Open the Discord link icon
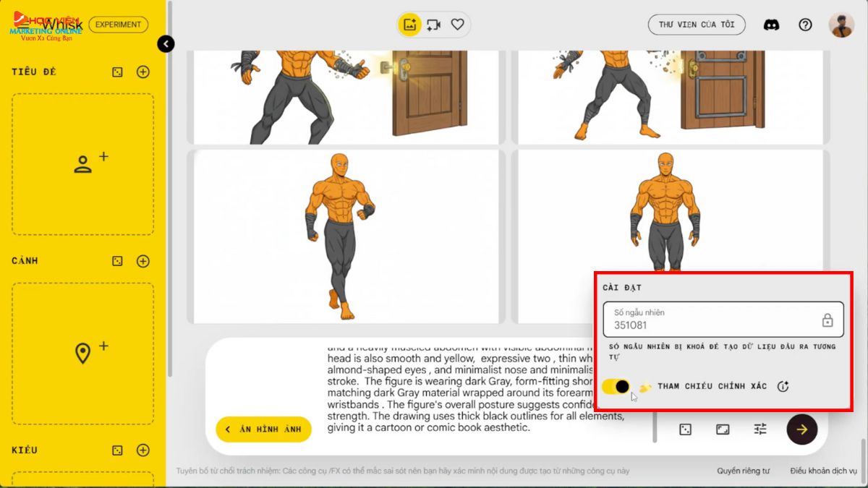Image resolution: width=868 pixels, height=488 pixels. 771,25
